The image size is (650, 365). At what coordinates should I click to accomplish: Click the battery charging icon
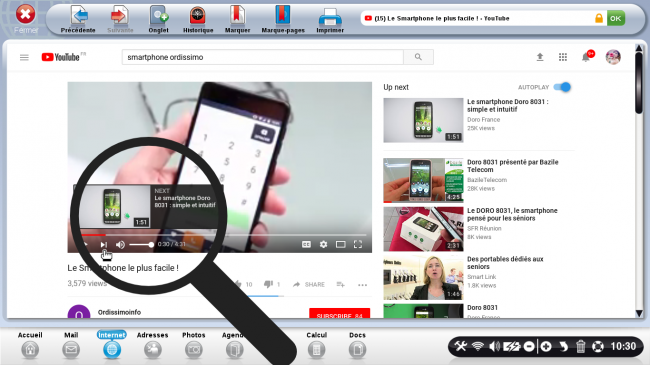point(512,346)
